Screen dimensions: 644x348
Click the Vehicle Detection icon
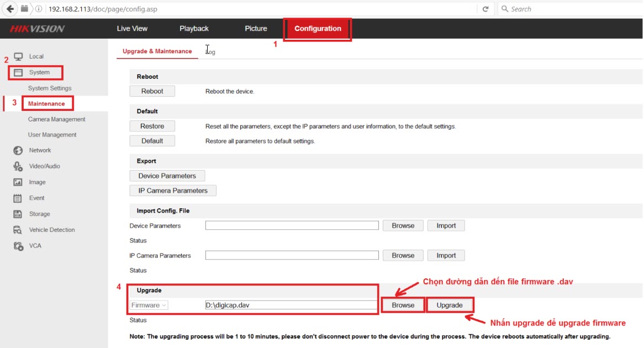[18, 230]
